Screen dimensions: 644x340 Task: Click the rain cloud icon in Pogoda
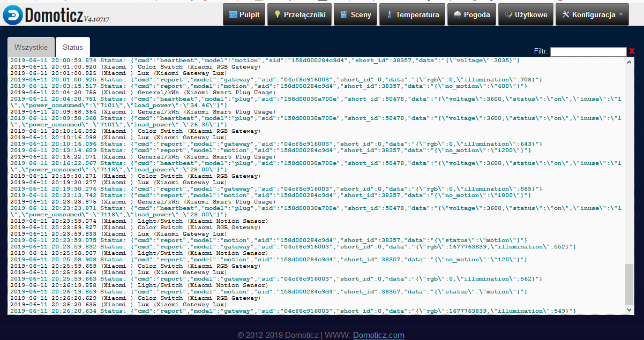(458, 14)
